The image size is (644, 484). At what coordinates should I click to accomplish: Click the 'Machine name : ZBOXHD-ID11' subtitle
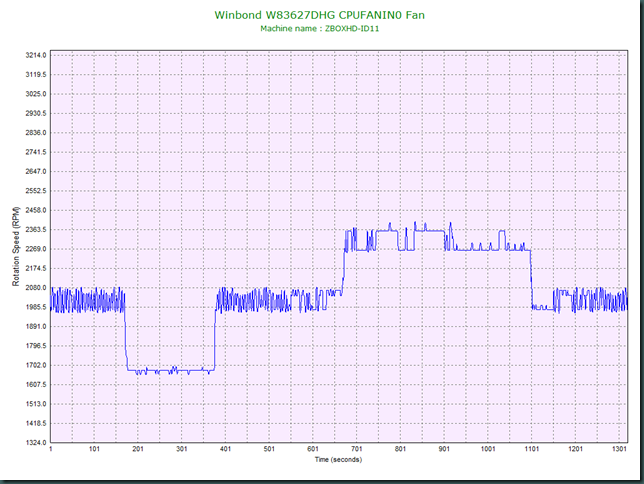point(320,29)
